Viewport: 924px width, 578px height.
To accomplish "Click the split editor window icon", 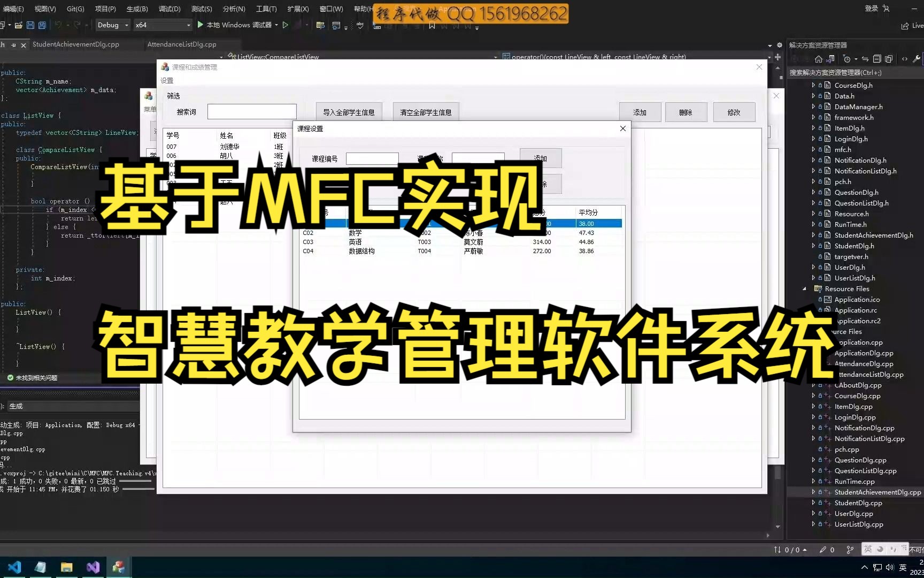I will pyautogui.click(x=777, y=57).
